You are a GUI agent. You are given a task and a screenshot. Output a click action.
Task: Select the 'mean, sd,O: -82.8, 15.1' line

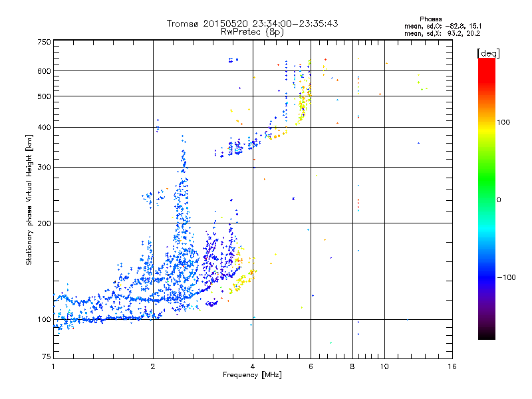point(443,26)
